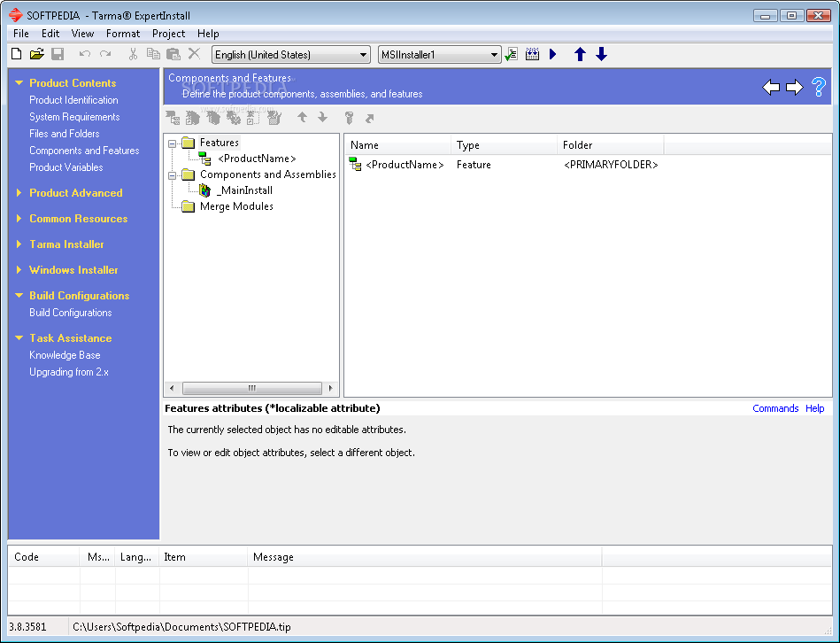The height and width of the screenshot is (643, 840).
Task: Open the Knowledge Base link
Action: click(x=65, y=355)
